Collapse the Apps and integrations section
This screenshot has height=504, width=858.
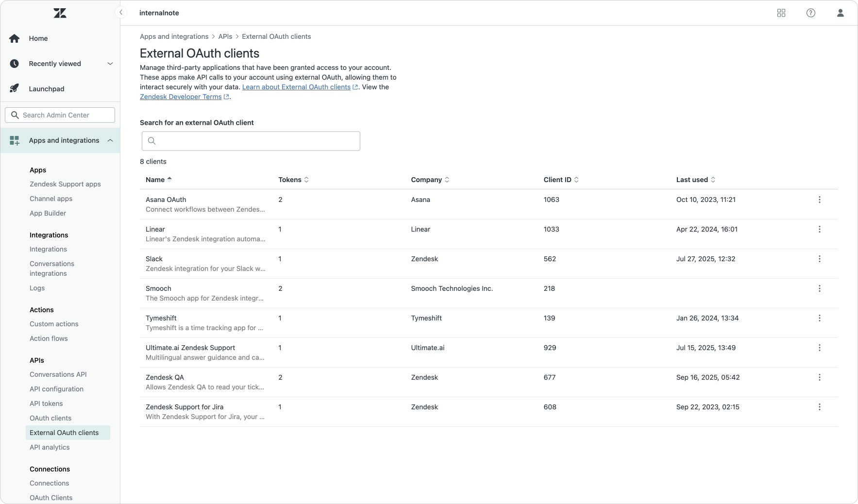point(110,140)
